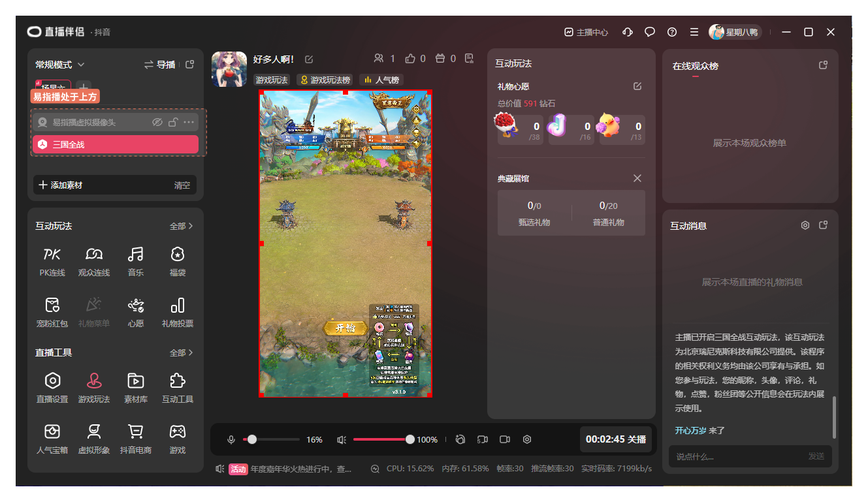Pop out the 在线观众榜 panel
The image size is (868, 502).
(824, 65)
